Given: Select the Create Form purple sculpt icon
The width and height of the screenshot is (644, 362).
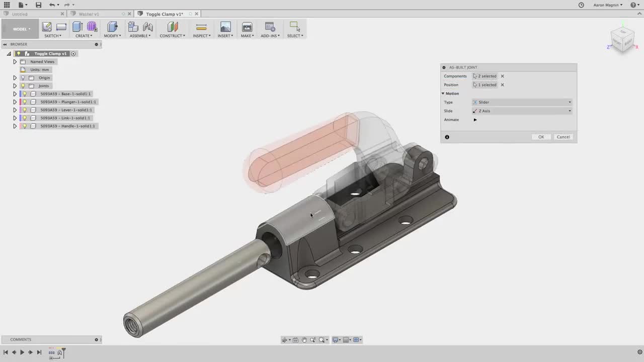Looking at the screenshot, I should click(92, 27).
